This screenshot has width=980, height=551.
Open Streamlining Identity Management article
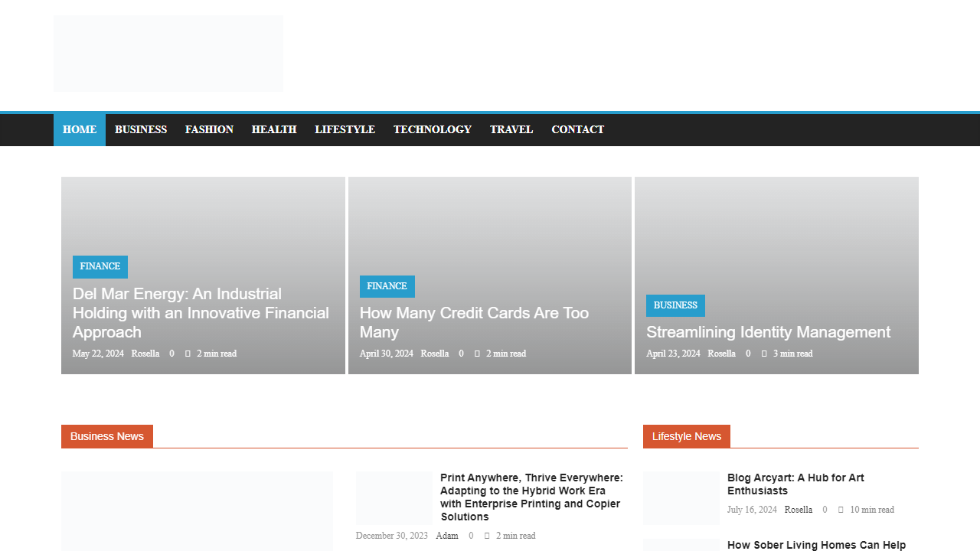[768, 332]
